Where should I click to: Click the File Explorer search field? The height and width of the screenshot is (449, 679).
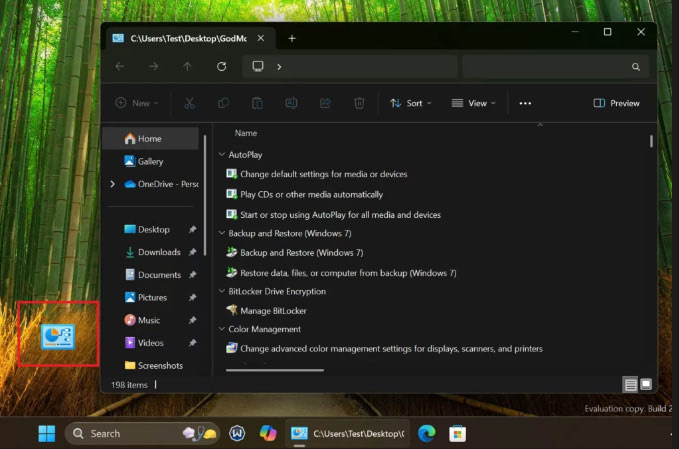pyautogui.click(x=556, y=67)
